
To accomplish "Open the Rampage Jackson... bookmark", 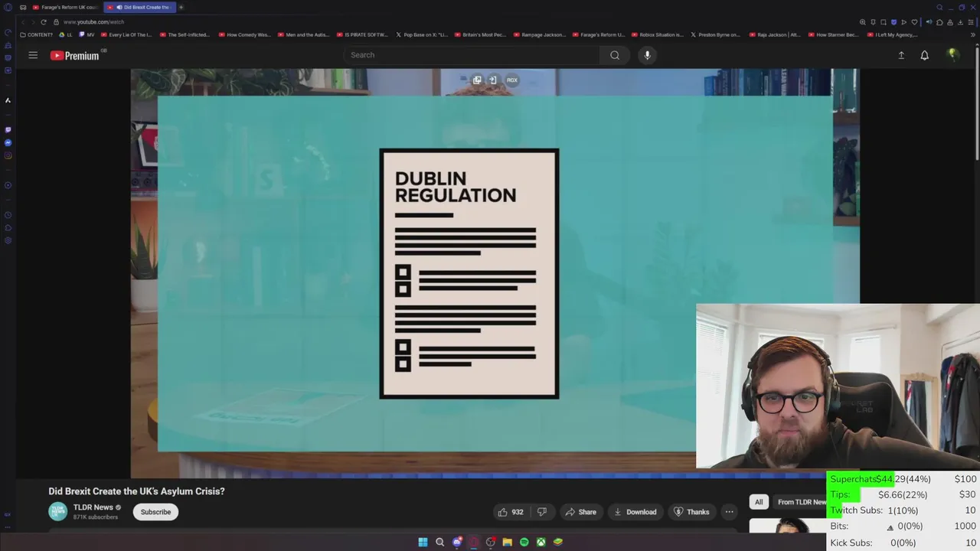I will (540, 34).
